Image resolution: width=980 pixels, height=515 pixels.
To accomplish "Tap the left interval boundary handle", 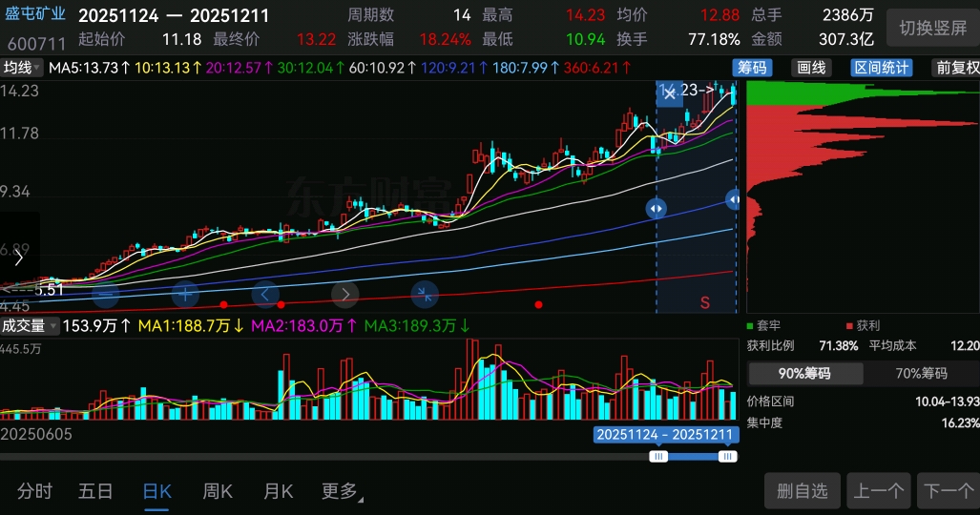I will 656,209.
